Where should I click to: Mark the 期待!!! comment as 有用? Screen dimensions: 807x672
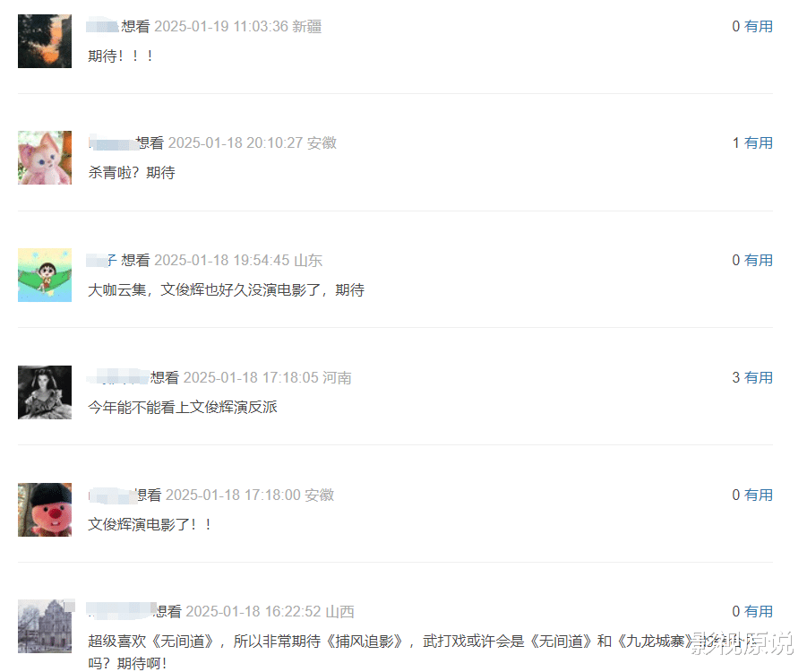759,26
